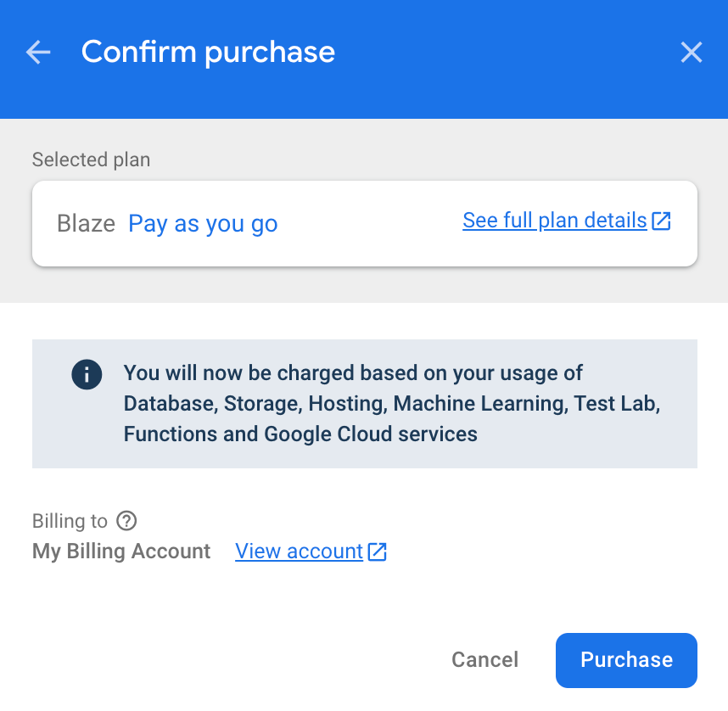728x711 pixels.
Task: Click the Blaze plan name
Action: click(86, 223)
